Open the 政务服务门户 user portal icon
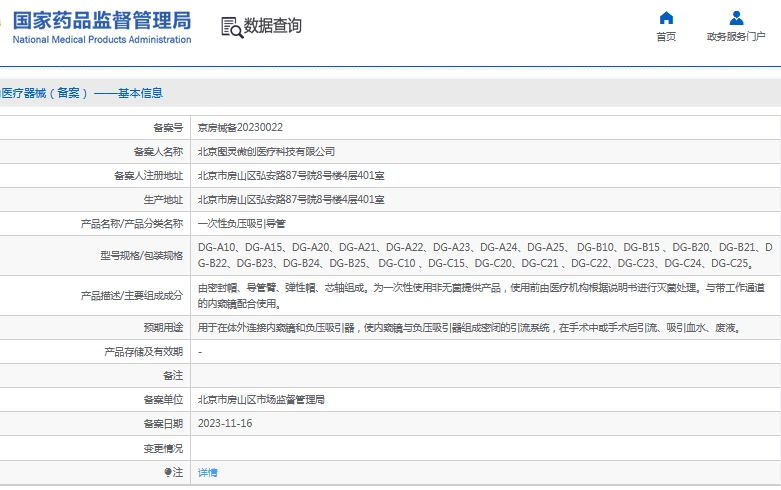The image size is (781, 490). (736, 18)
